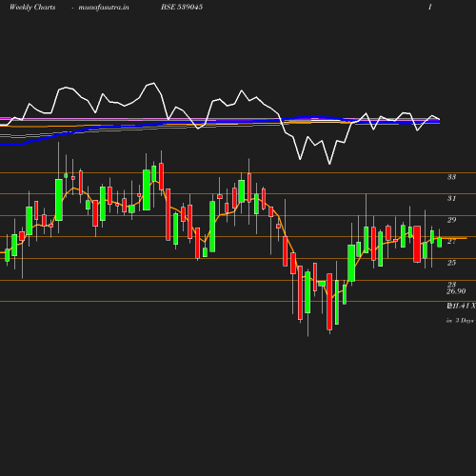Click the 25 price axis label
Viewport: 476px width, 476px height.
tap(451, 263)
